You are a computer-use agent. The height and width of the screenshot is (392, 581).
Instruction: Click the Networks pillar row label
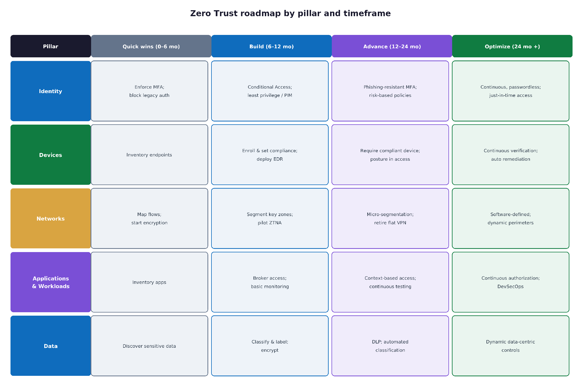click(x=51, y=219)
